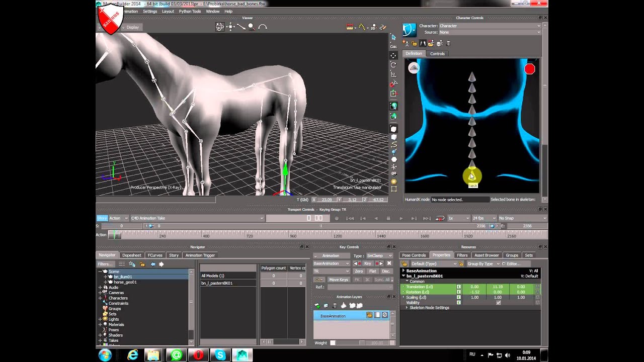Click the Navigator back arrow icon
This screenshot has width=644, height=362.
click(x=153, y=264)
